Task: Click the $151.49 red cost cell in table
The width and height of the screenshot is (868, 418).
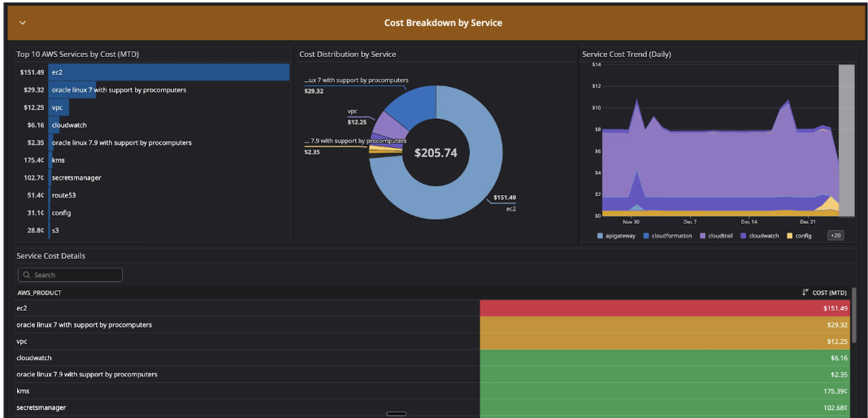Action: coord(665,308)
